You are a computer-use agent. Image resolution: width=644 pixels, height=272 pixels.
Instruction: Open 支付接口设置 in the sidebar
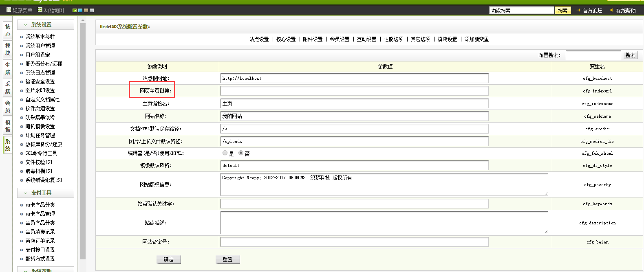click(x=40, y=250)
